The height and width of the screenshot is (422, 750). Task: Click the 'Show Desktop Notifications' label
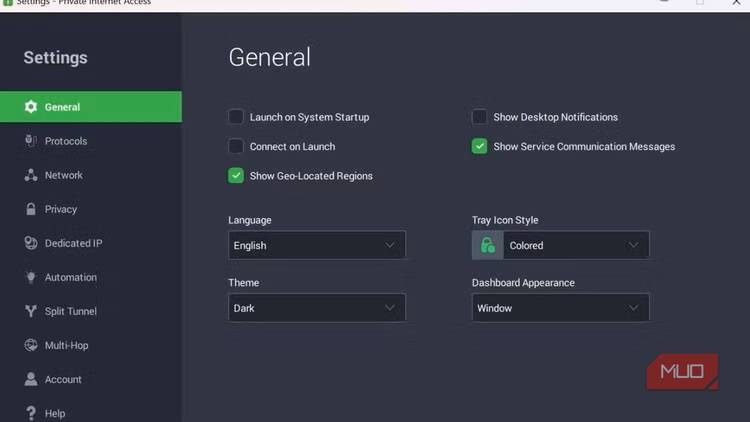click(x=555, y=117)
